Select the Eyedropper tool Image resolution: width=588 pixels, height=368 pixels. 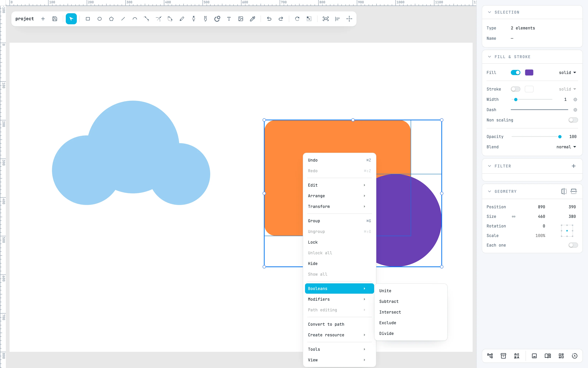point(252,19)
